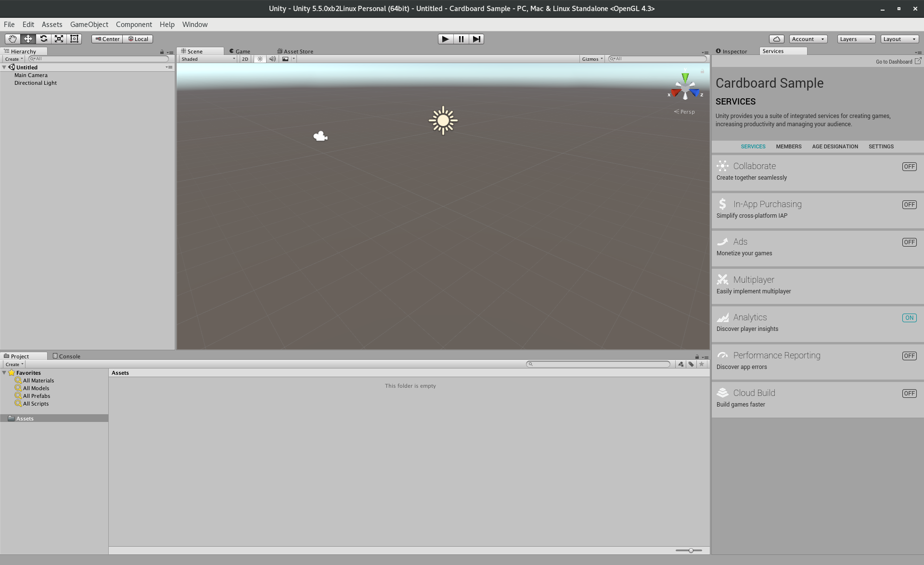Select the Rect transform tool

coord(74,39)
